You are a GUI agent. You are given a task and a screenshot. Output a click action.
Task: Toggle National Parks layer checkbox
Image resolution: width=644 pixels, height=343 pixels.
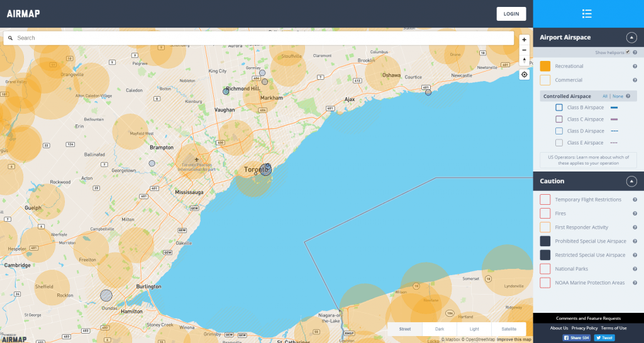click(545, 269)
